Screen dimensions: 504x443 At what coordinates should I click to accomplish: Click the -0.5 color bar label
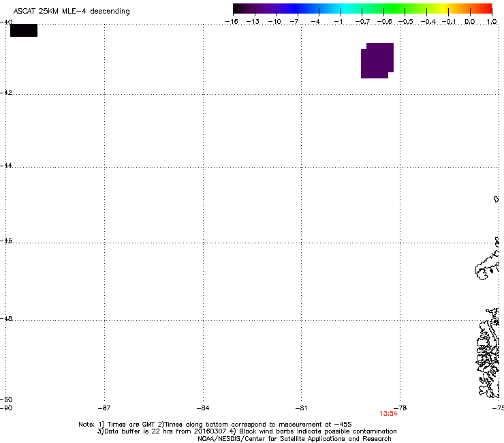406,22
